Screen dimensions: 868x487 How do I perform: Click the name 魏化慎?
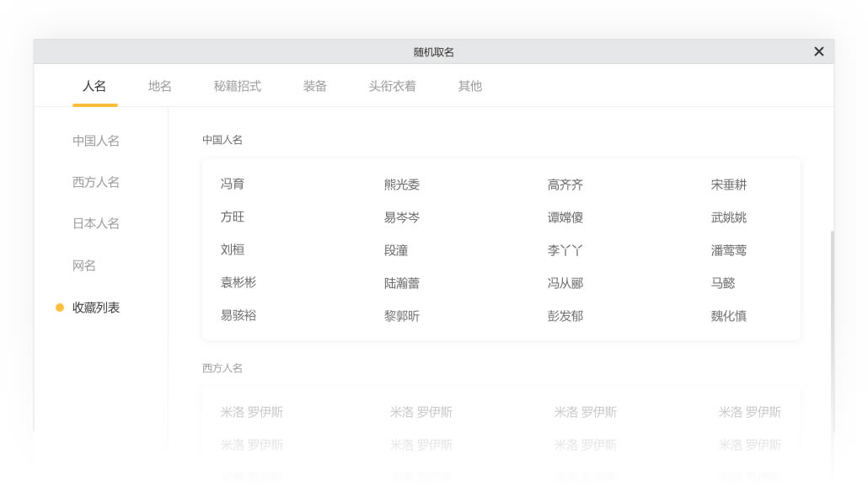click(x=728, y=315)
